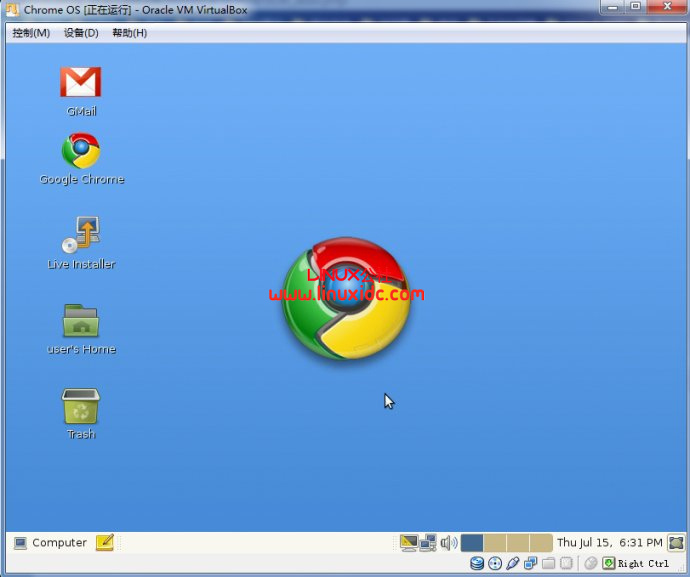This screenshot has height=577, width=690.
Task: Switch to the first blue workspace
Action: point(472,543)
